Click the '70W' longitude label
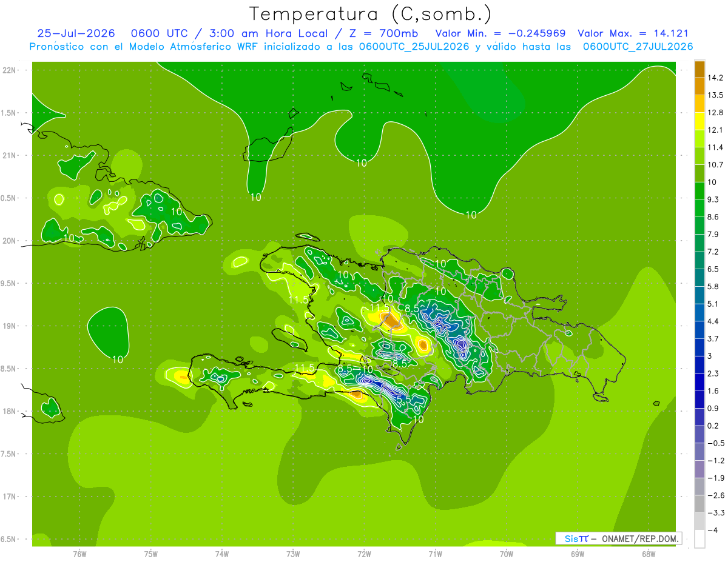Image resolution: width=728 pixels, height=562 pixels. [x=507, y=554]
